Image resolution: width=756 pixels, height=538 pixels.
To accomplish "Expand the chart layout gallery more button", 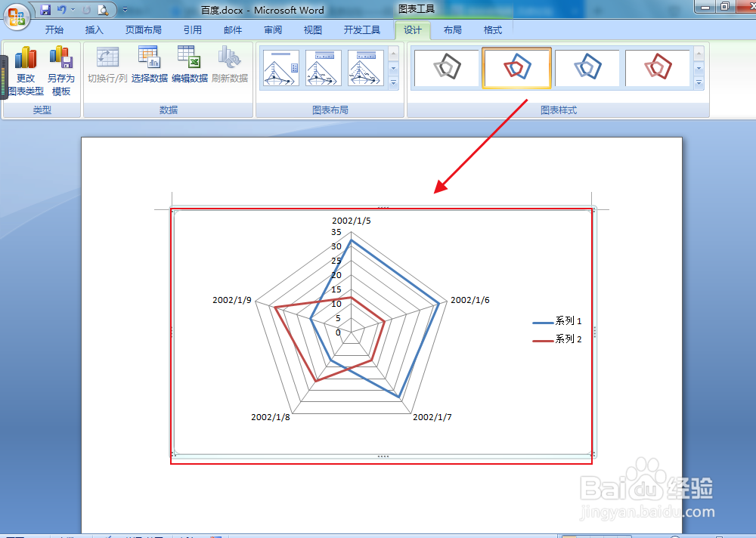I will tap(393, 83).
